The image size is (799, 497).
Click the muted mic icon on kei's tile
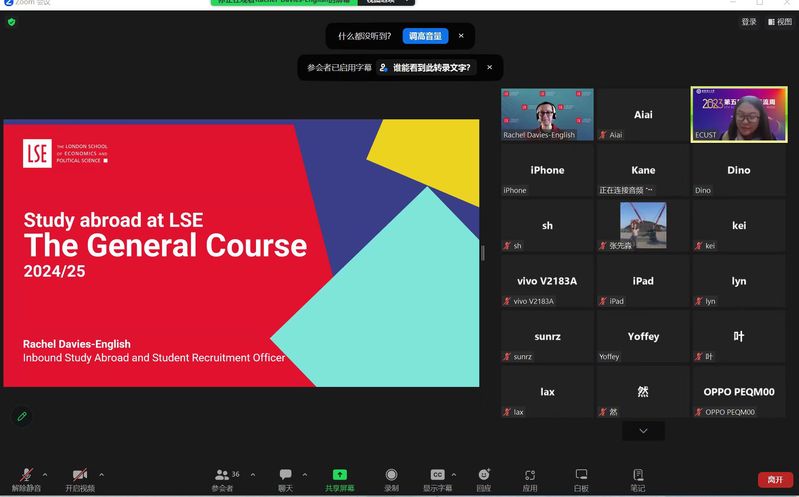(x=699, y=246)
